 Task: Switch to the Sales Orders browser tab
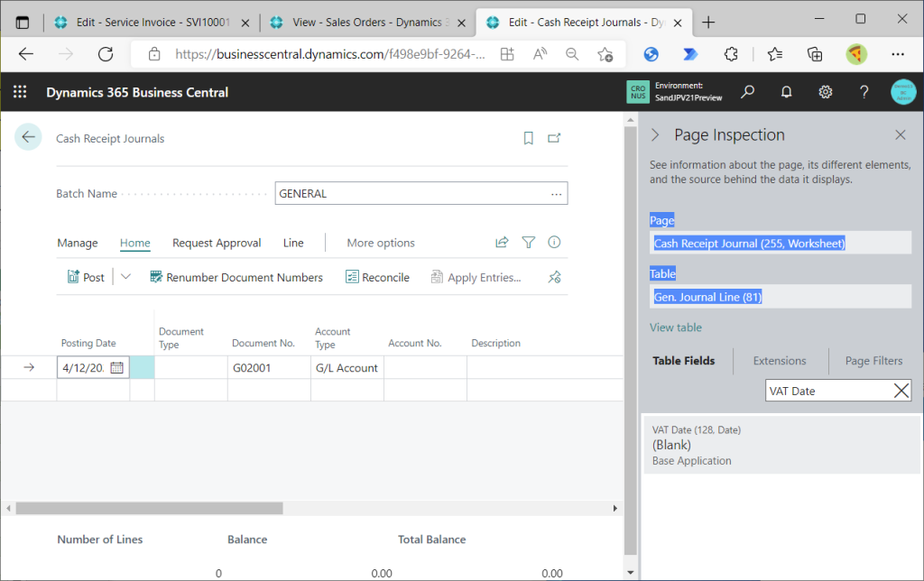367,23
